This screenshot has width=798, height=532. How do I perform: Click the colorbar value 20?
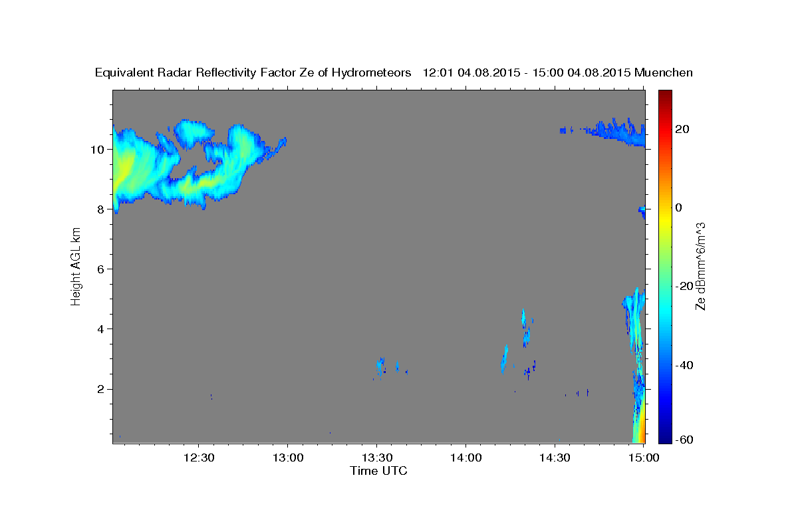pyautogui.click(x=682, y=129)
